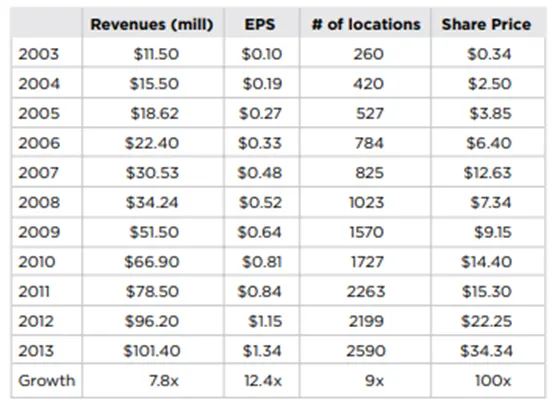
Task: Click revenue value '$96.20'
Action: (x=152, y=321)
